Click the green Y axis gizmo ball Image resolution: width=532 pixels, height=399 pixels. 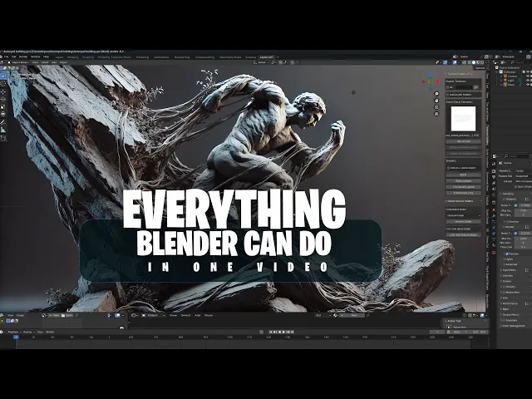pos(431,81)
